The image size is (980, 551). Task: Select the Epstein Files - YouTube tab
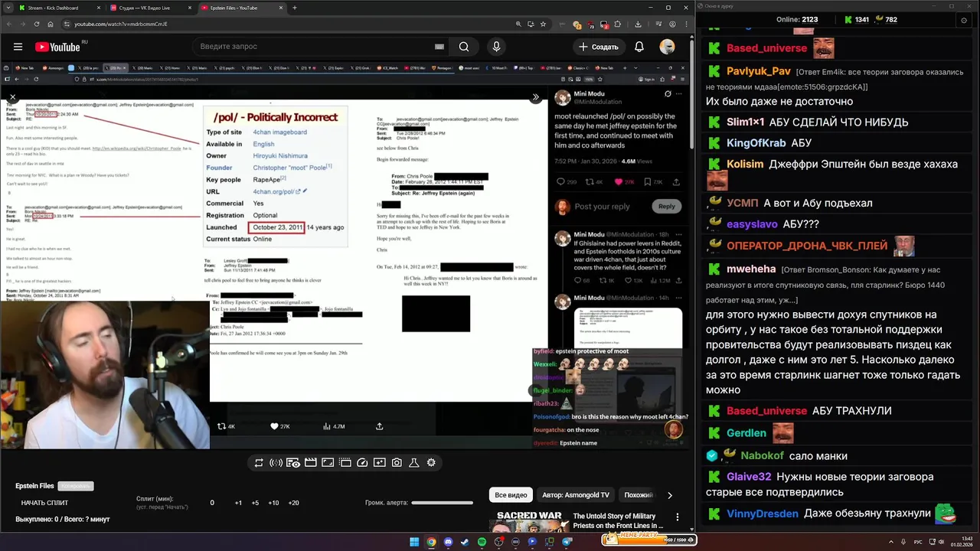coord(241,8)
